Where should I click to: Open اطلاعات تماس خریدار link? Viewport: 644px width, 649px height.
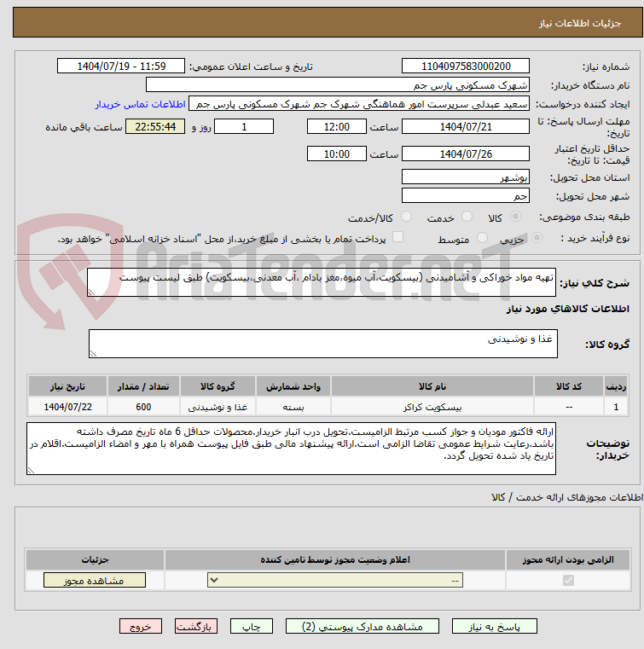click(x=140, y=104)
